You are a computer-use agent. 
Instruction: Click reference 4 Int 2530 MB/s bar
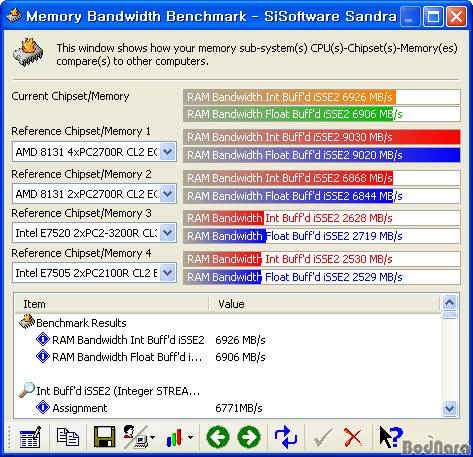click(322, 259)
